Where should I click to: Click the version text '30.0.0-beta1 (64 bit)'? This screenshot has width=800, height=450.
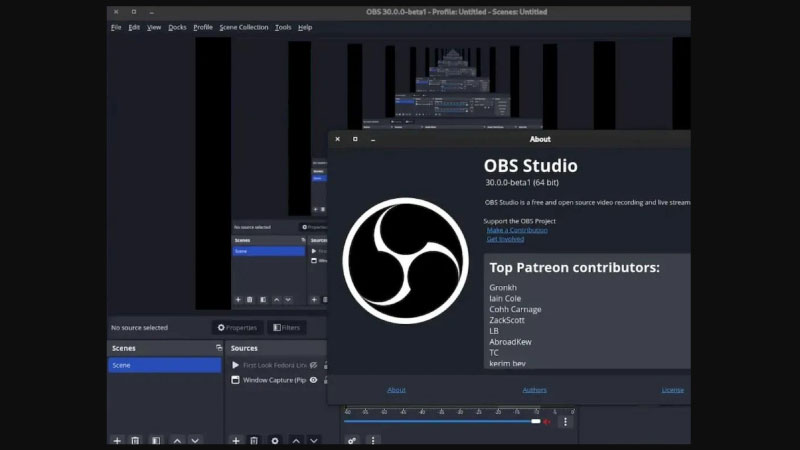click(x=522, y=182)
